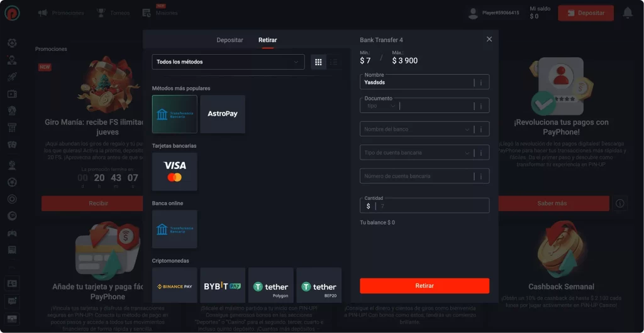Switch to the Depositar tab
The height and width of the screenshot is (333, 644).
click(x=230, y=40)
